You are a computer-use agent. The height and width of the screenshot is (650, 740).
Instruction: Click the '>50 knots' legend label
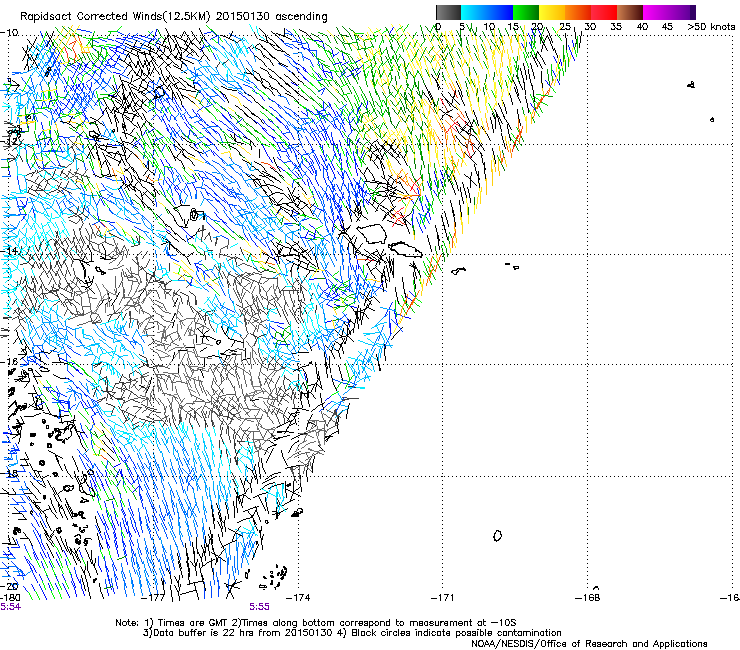click(x=711, y=27)
